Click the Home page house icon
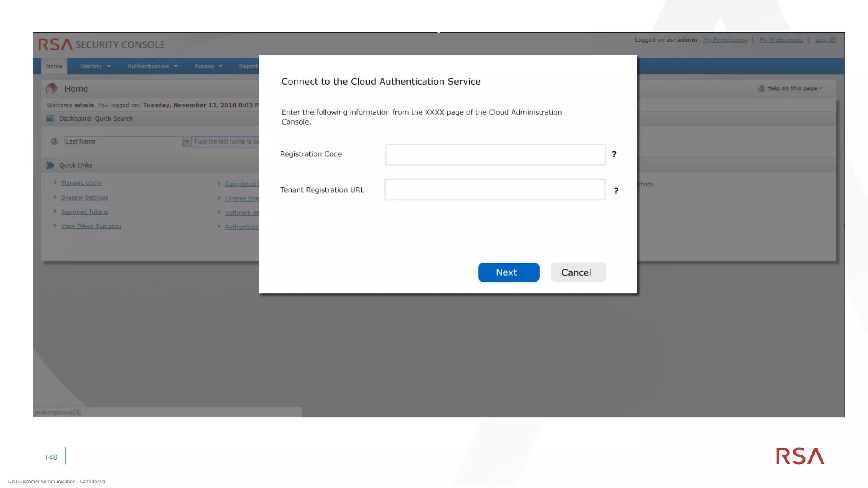The height and width of the screenshot is (488, 868). pos(52,89)
